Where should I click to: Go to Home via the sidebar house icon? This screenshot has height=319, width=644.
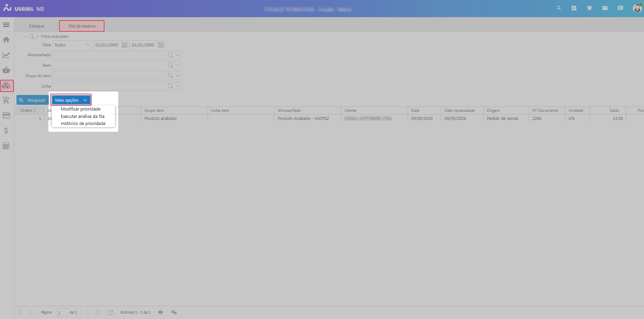coord(6,40)
